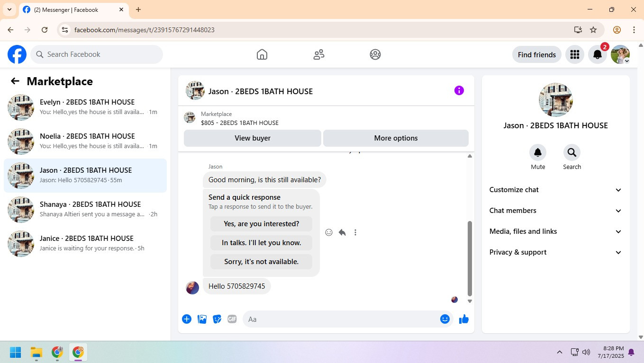Go back using the Marketplace back arrow
Screen dimensions: 644x363
(x=15, y=81)
